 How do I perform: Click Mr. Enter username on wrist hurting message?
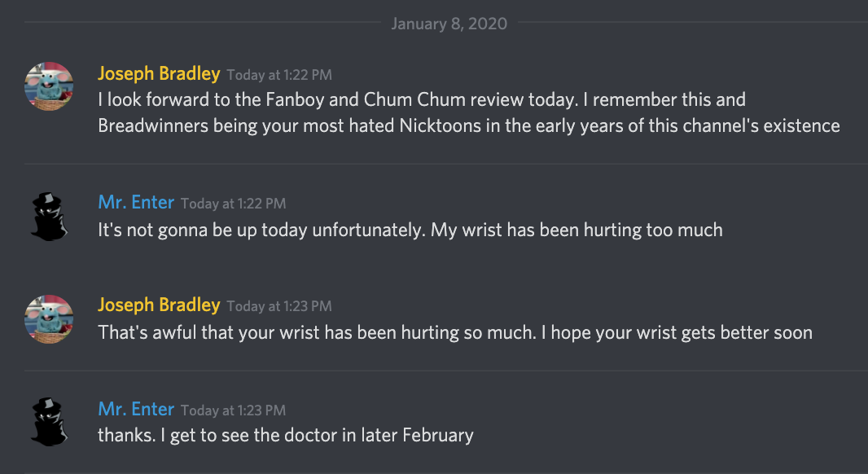coord(136,202)
